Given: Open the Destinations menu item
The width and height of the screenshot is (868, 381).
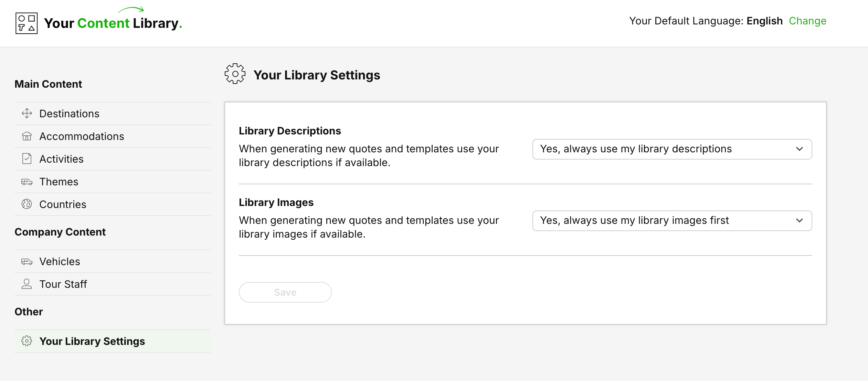Looking at the screenshot, I should (x=69, y=113).
